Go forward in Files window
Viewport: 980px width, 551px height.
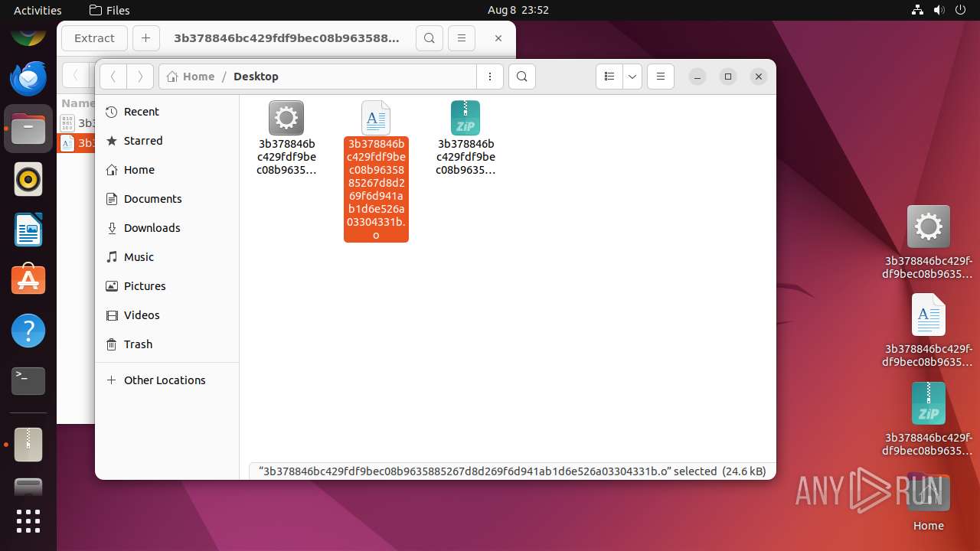coord(139,77)
